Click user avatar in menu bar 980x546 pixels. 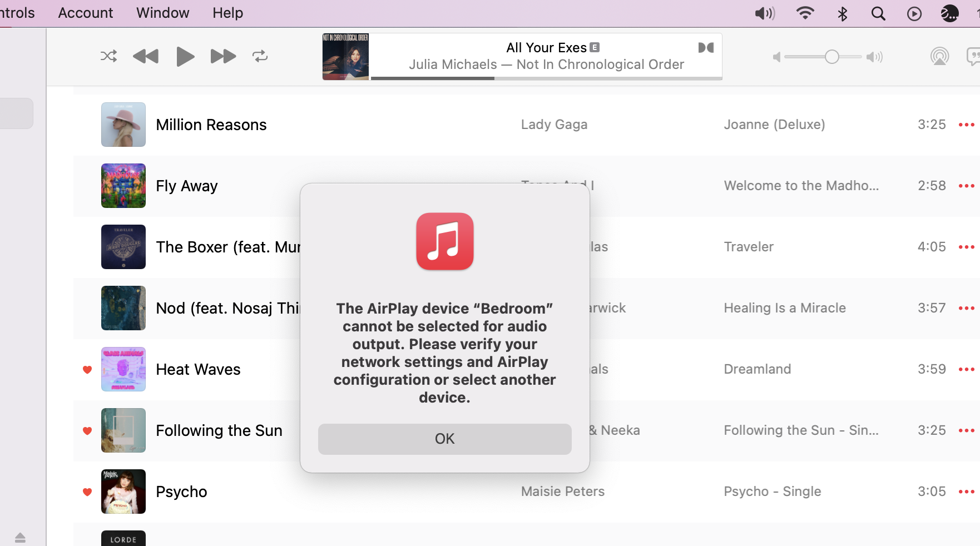pyautogui.click(x=949, y=13)
